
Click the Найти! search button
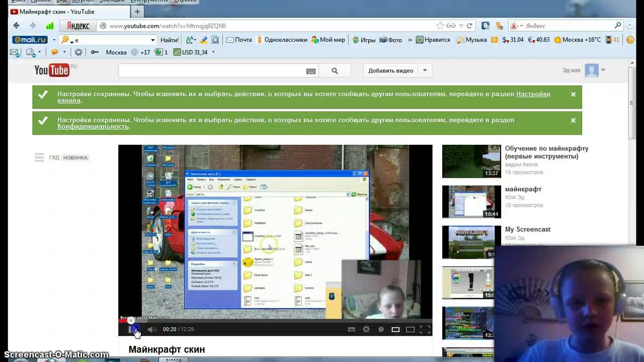[x=170, y=40]
